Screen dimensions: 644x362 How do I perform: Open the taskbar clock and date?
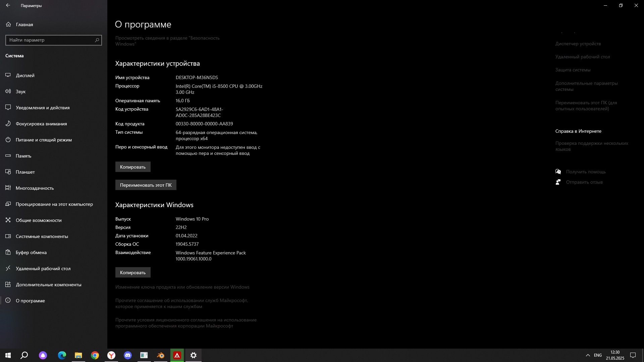tap(615, 355)
